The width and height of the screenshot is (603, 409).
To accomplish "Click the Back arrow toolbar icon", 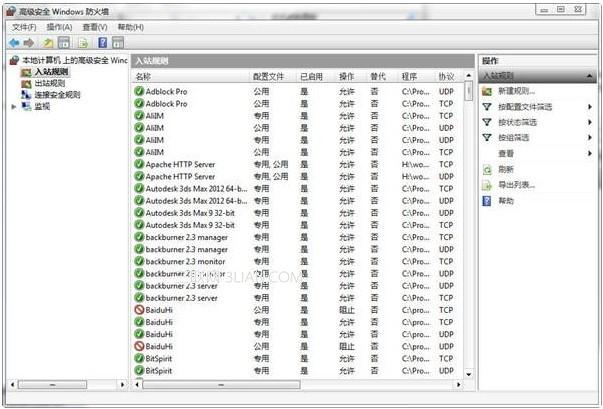I will tap(15, 42).
